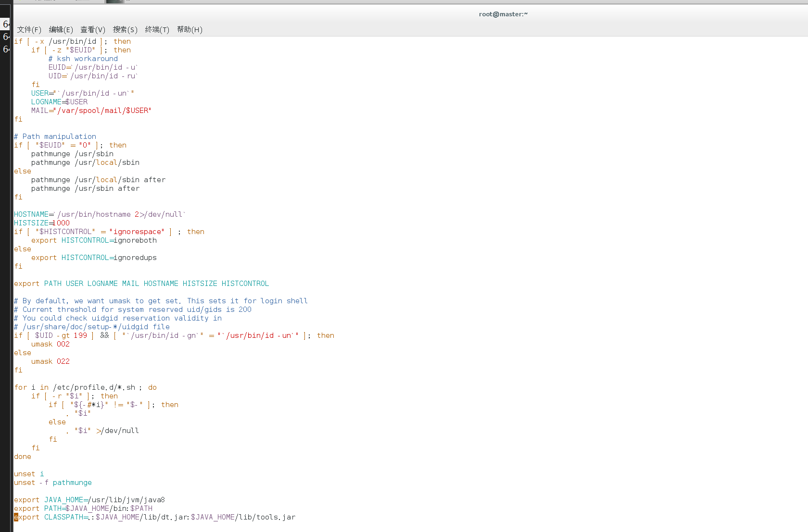Click the 'umask 022' line
Viewport: 808px width, 532px height.
[50, 361]
